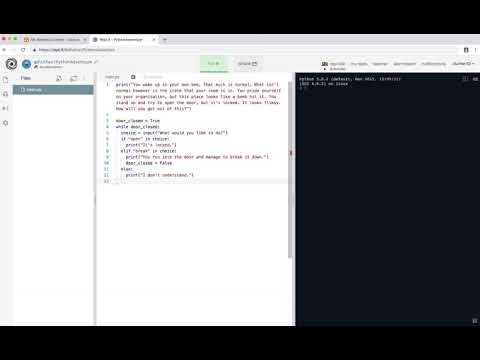The image size is (480, 360).
Task: Add a new folder in the Files panel
Action: click(74, 78)
